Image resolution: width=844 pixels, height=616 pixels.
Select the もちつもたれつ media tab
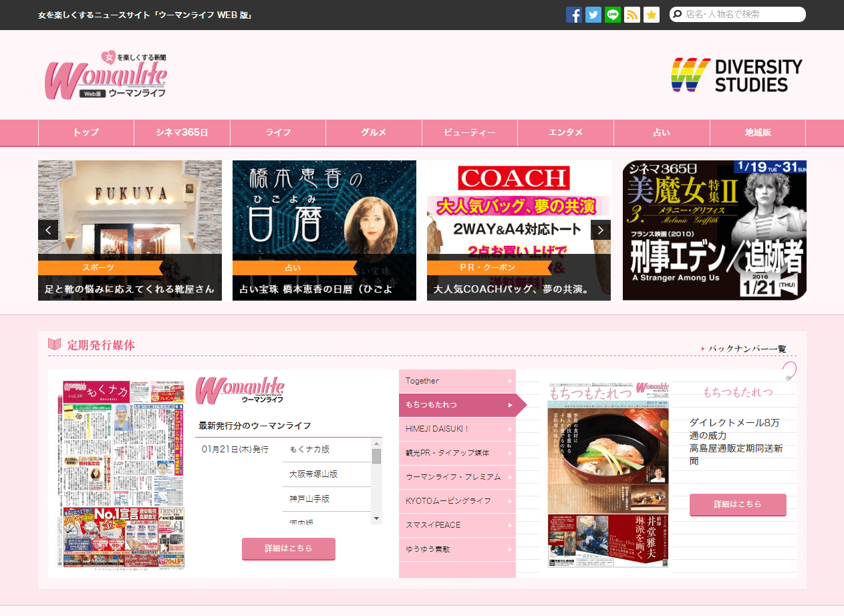point(457,405)
